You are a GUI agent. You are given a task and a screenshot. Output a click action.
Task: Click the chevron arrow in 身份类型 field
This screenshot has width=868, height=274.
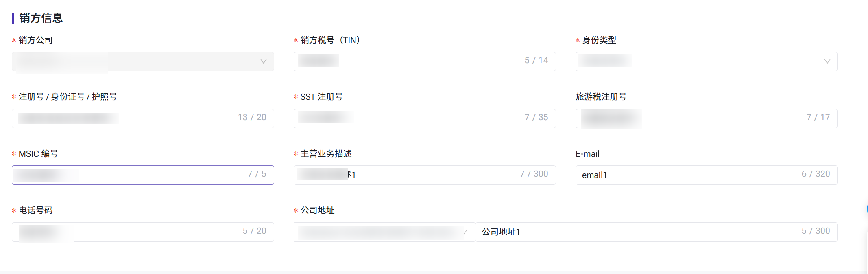click(827, 61)
